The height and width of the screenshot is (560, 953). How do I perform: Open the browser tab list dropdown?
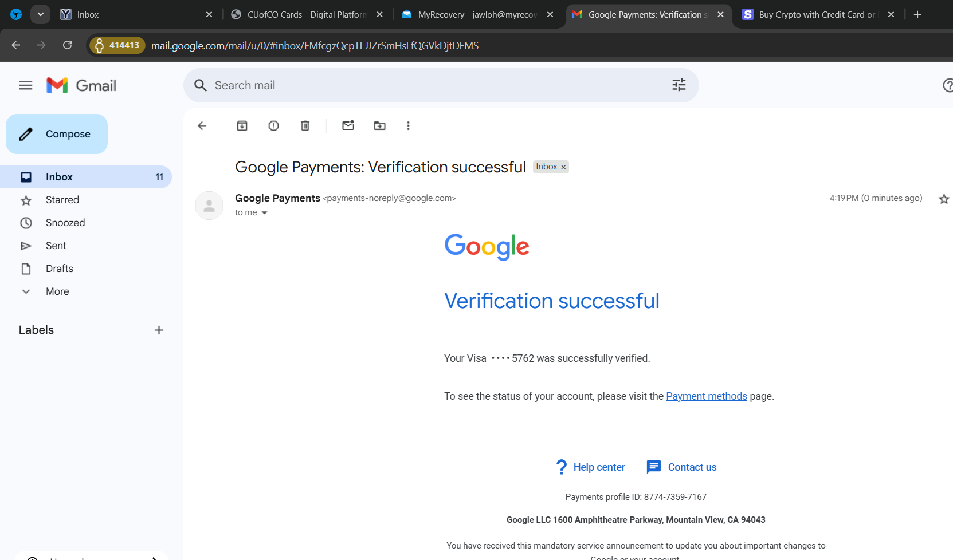[40, 14]
